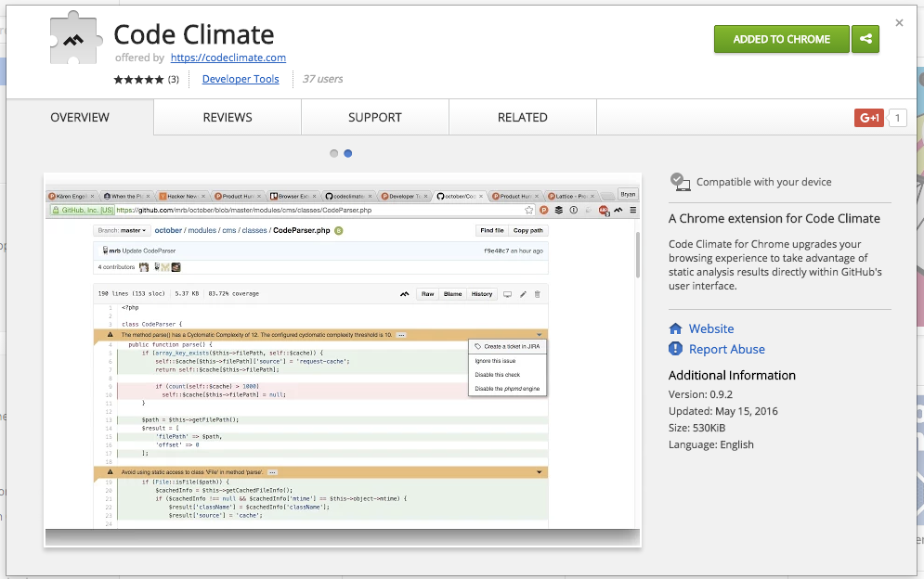
Task: Click the 'Updated: May 15, 2016' line
Action: click(x=723, y=411)
